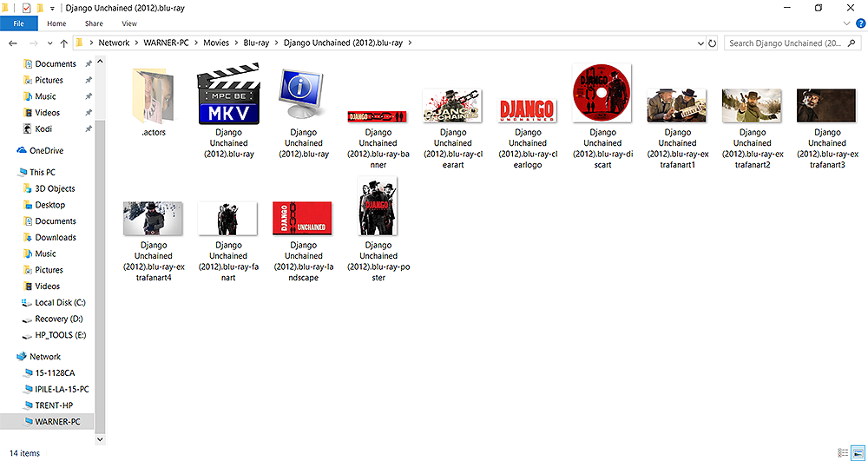Image resolution: width=868 pixels, height=461 pixels.
Task: Click the breadcrumb chevron after Movies
Action: [x=236, y=43]
